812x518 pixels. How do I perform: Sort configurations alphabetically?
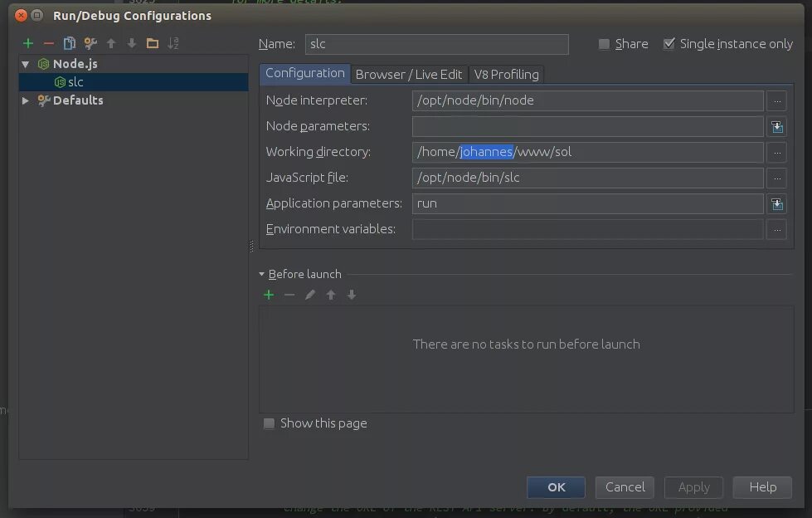pos(173,43)
